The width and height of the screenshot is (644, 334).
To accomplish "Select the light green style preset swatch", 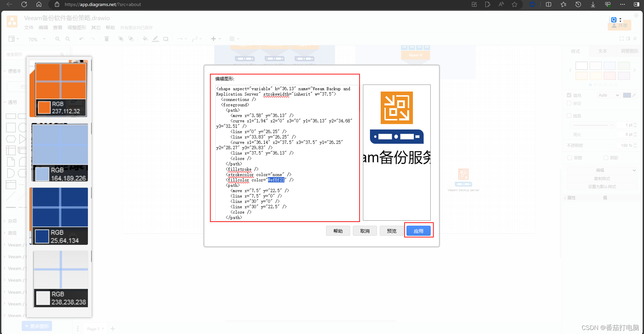I will [624, 66].
